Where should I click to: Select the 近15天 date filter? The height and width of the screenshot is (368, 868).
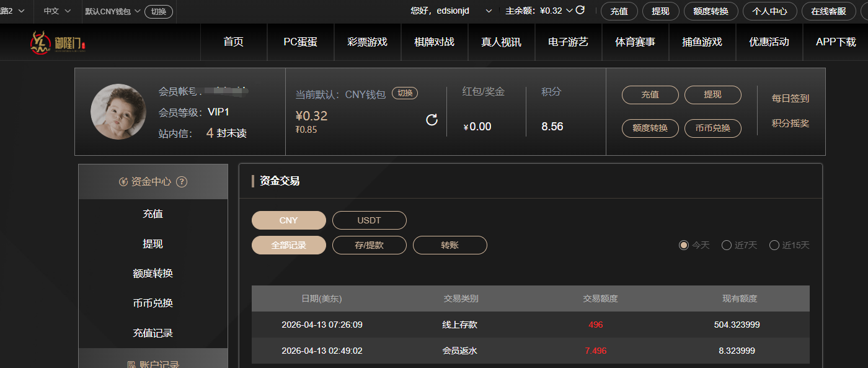[774, 245]
